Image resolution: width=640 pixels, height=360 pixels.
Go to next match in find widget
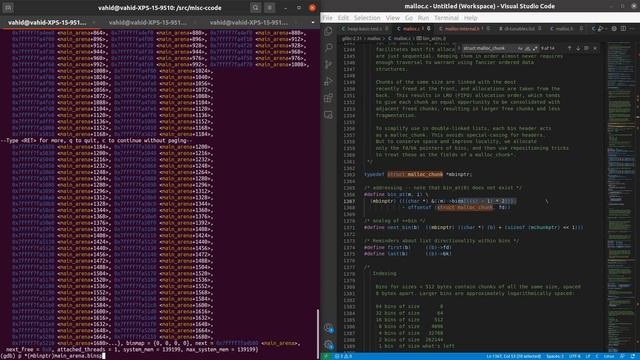click(x=578, y=48)
